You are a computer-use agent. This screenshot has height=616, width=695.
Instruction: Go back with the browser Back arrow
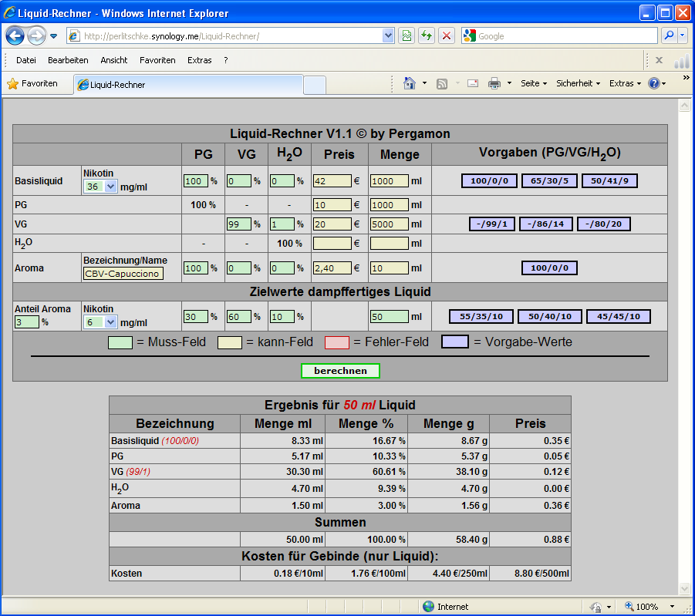(15, 36)
